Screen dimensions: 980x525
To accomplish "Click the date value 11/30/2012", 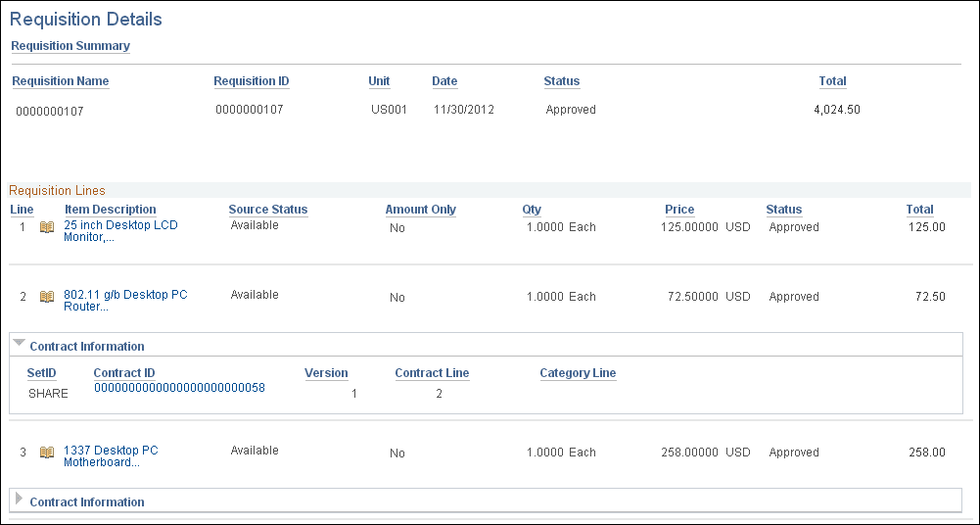I will coord(464,110).
